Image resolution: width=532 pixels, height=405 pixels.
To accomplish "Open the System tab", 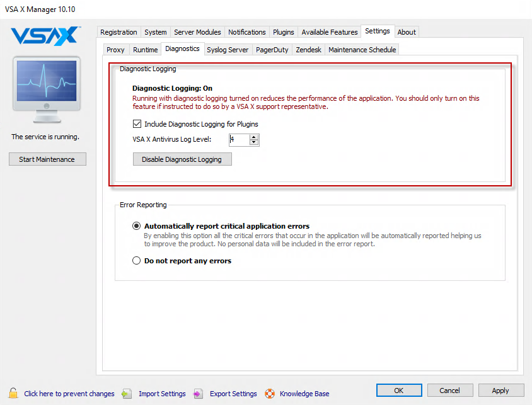I will coord(156,32).
